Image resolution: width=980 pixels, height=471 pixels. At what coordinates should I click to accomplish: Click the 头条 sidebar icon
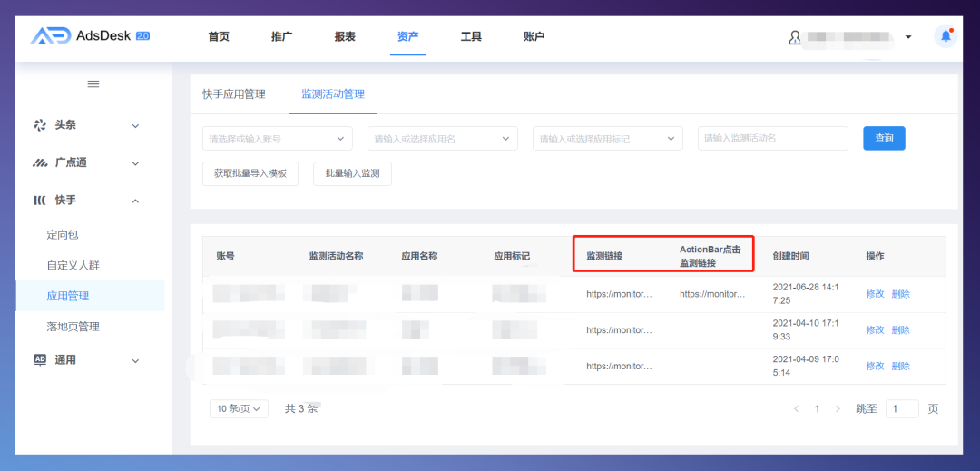tap(40, 125)
